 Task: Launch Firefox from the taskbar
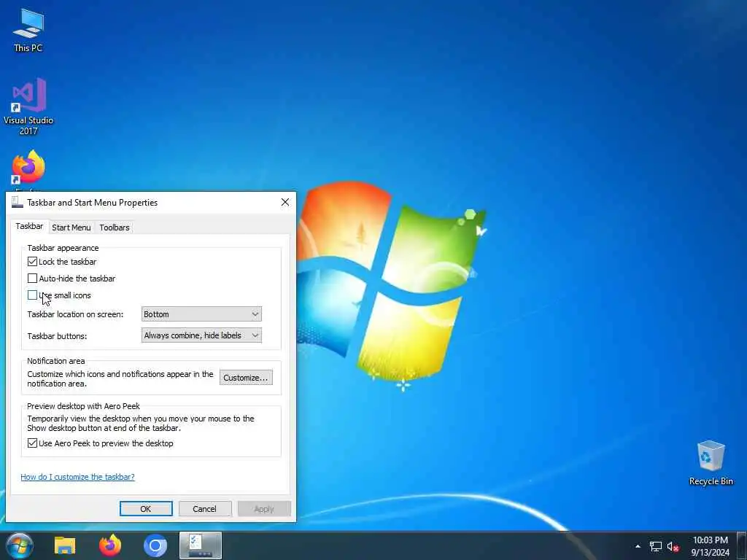tap(110, 545)
